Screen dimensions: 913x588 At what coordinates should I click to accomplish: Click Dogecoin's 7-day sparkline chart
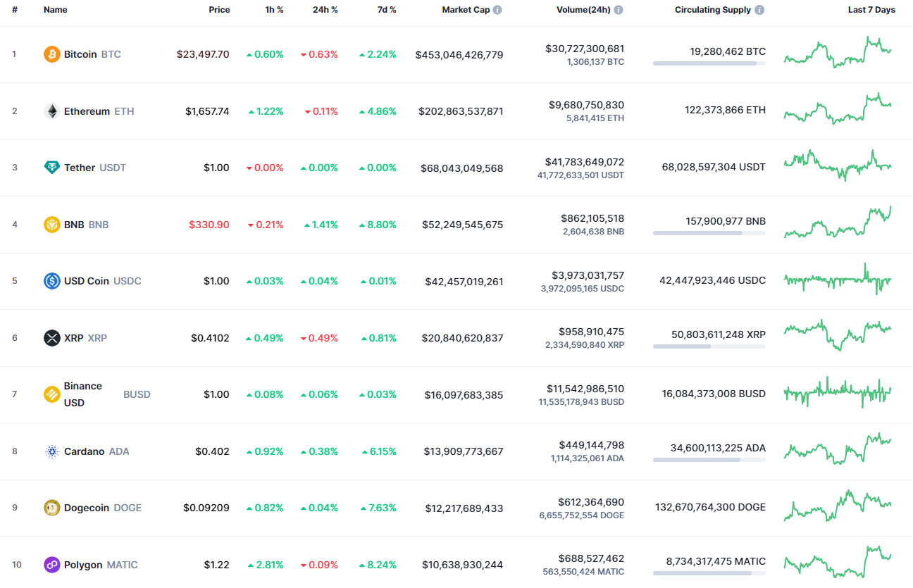837,507
